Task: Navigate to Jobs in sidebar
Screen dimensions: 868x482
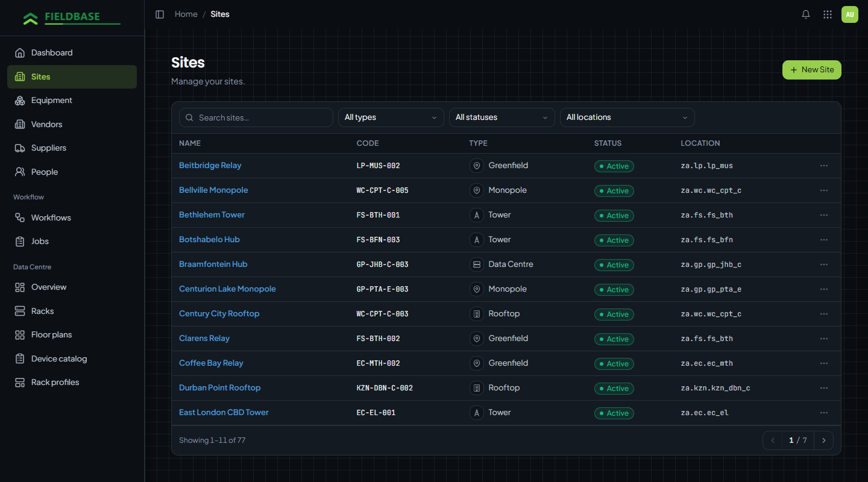Action: 72,242
